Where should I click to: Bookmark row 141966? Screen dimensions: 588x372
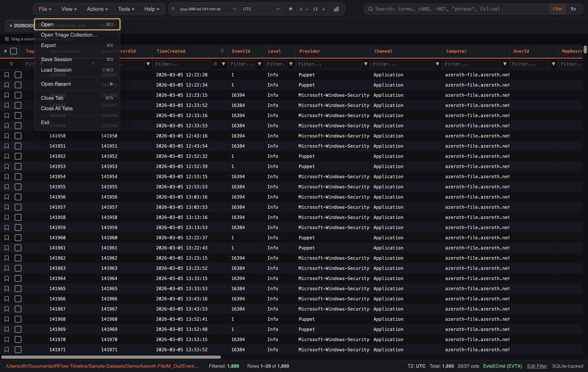[7, 299]
